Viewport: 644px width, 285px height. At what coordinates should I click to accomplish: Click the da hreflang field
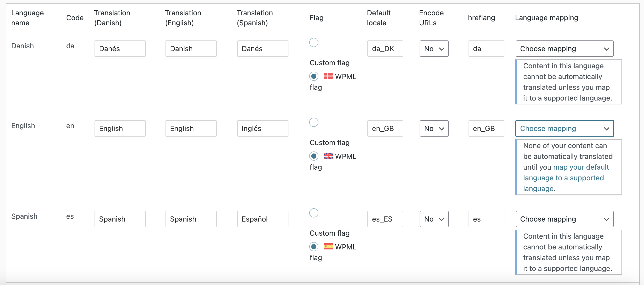(486, 49)
